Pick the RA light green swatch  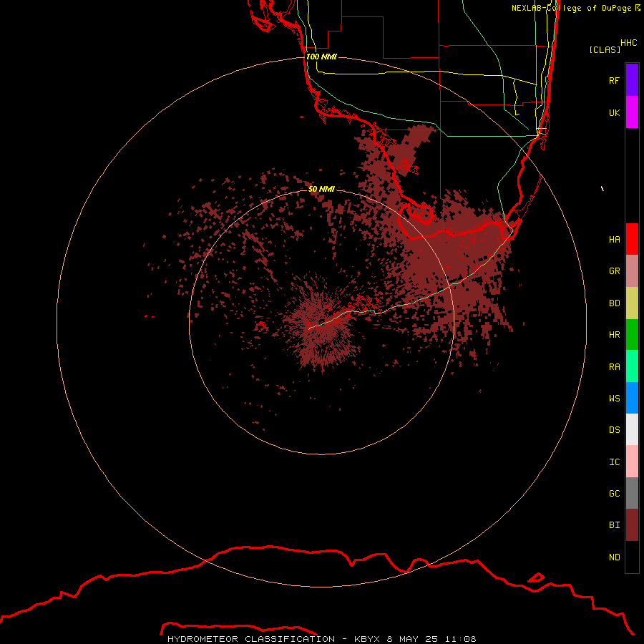[632, 366]
